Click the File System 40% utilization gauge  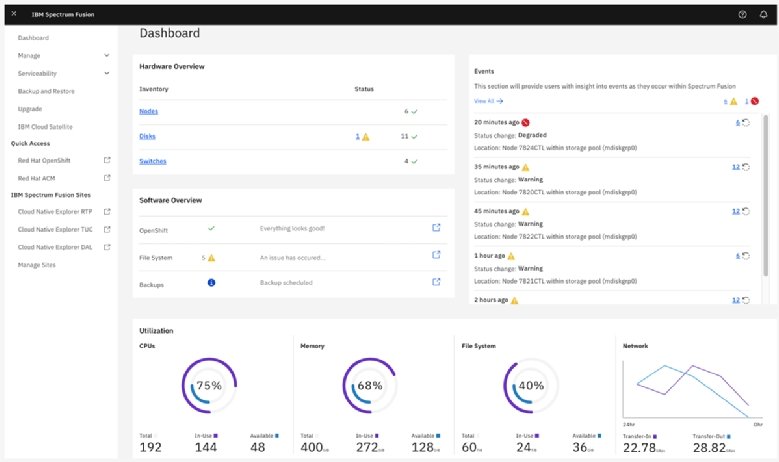531,385
